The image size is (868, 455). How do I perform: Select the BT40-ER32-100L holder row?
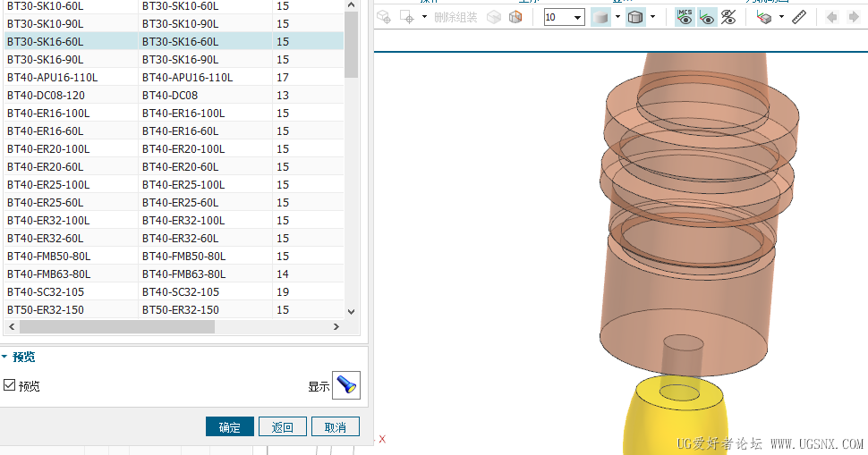[x=72, y=221]
